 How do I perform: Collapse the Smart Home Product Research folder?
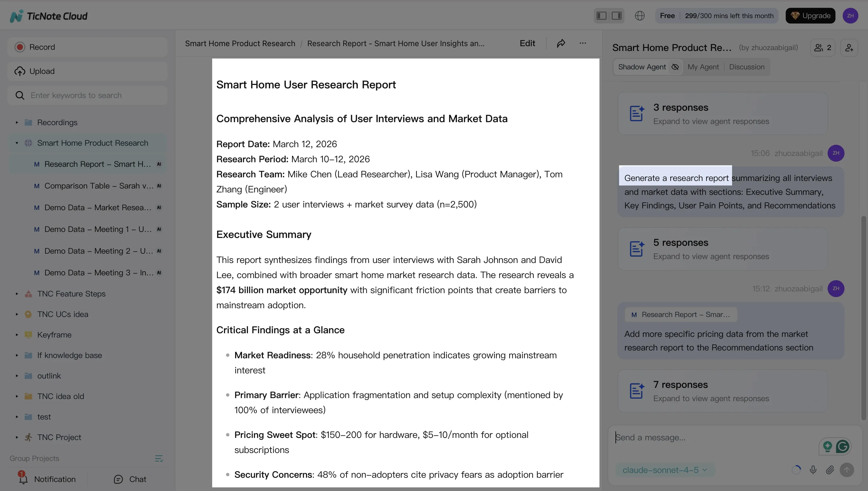pyautogui.click(x=17, y=143)
